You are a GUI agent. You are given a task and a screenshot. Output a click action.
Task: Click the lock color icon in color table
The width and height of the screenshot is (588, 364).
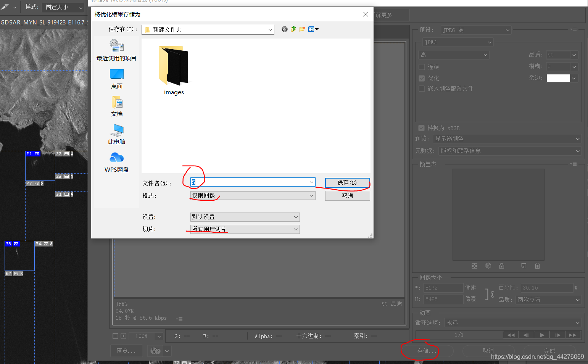coord(501,266)
